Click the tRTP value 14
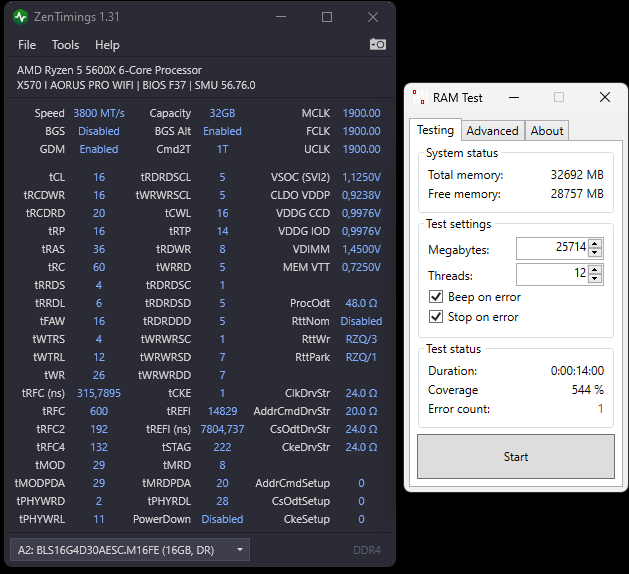Viewport: 629px width, 574px height. [222, 231]
